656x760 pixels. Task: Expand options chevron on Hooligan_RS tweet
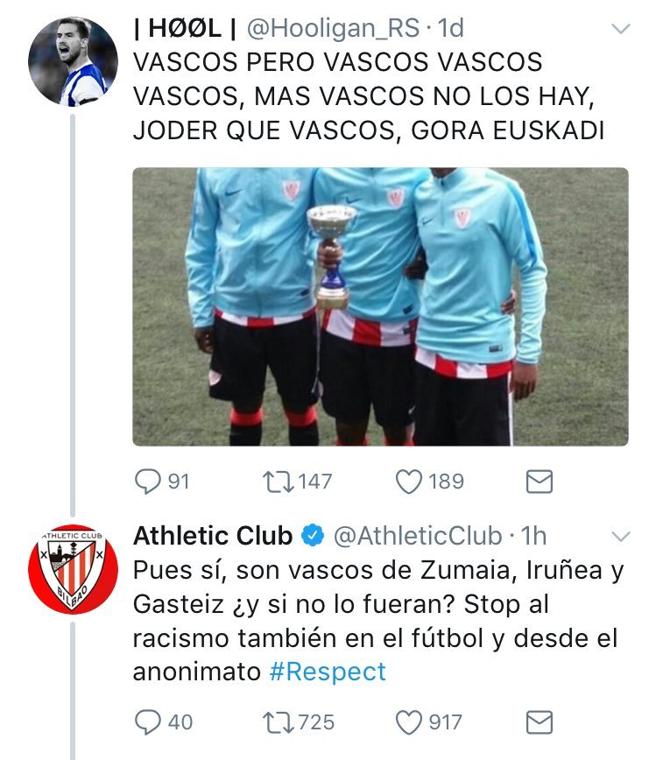point(621,29)
